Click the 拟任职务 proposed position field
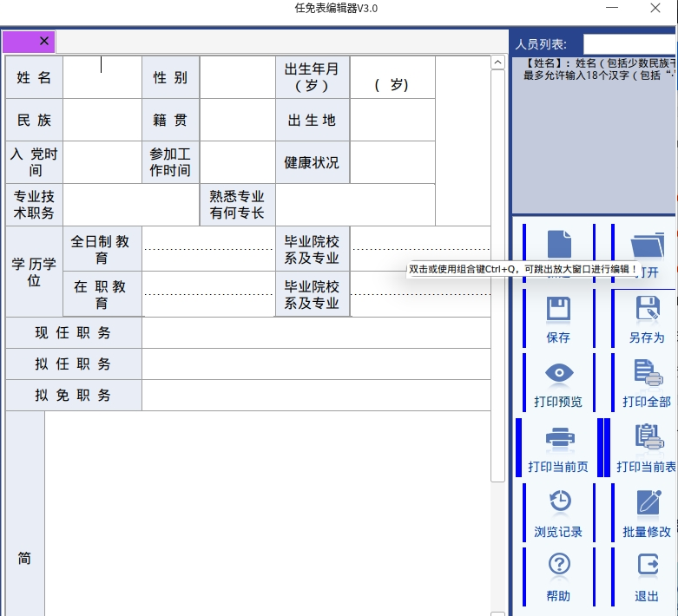Screen dimensions: 678x616 click(316, 364)
